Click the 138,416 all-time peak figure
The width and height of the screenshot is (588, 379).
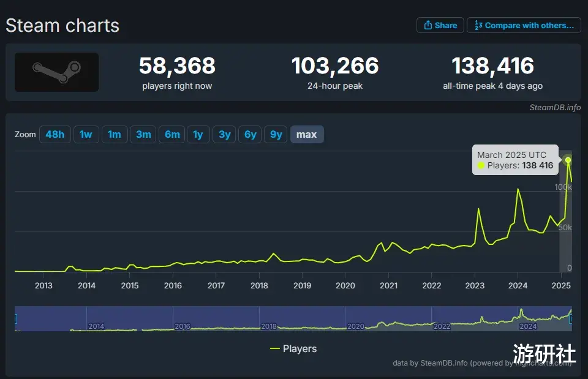click(x=492, y=66)
